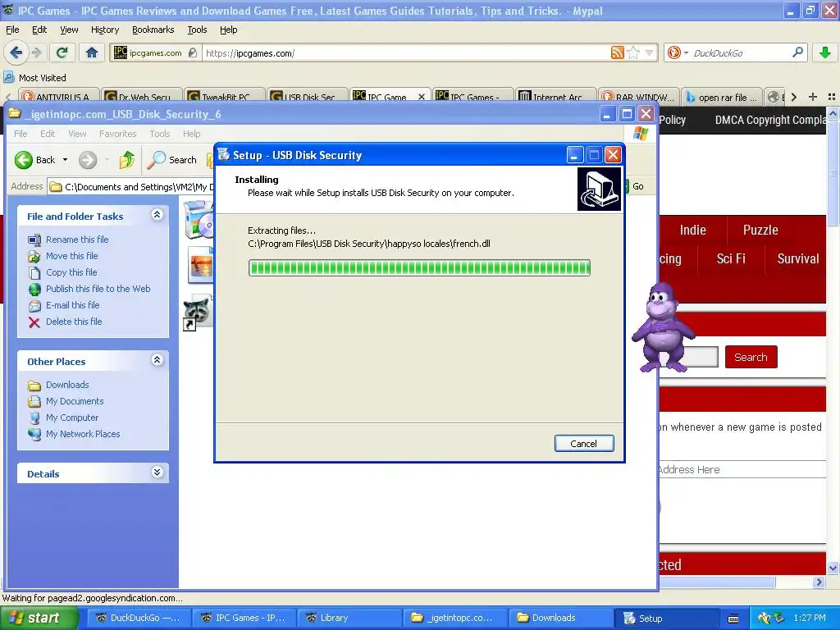Image resolution: width=840 pixels, height=630 pixels.
Task: Click the tab groups grid icon
Action: click(x=832, y=97)
